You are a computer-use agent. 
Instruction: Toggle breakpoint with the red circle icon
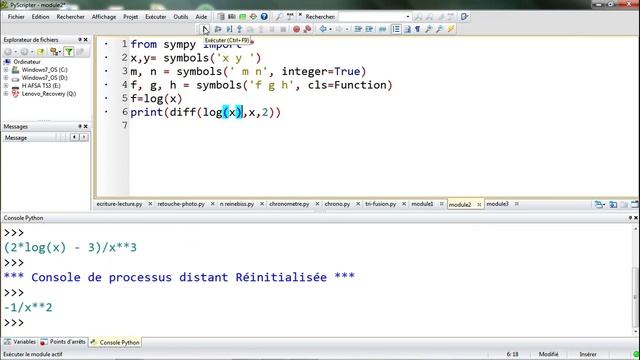coord(297,29)
